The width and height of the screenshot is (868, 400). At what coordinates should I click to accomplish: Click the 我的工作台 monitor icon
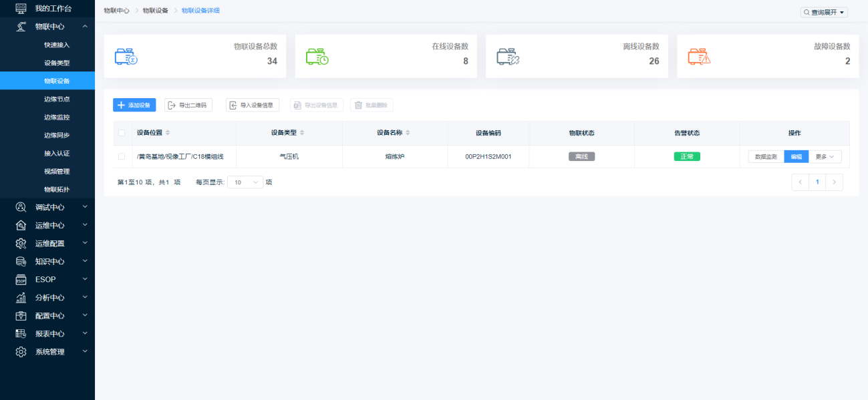coord(21,9)
